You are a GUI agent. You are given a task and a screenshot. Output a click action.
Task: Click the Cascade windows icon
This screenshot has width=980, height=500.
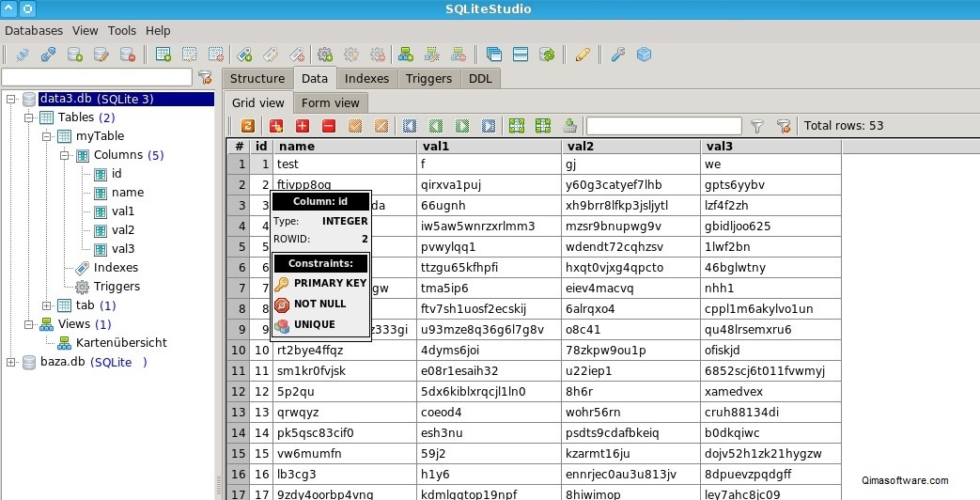pyautogui.click(x=493, y=55)
